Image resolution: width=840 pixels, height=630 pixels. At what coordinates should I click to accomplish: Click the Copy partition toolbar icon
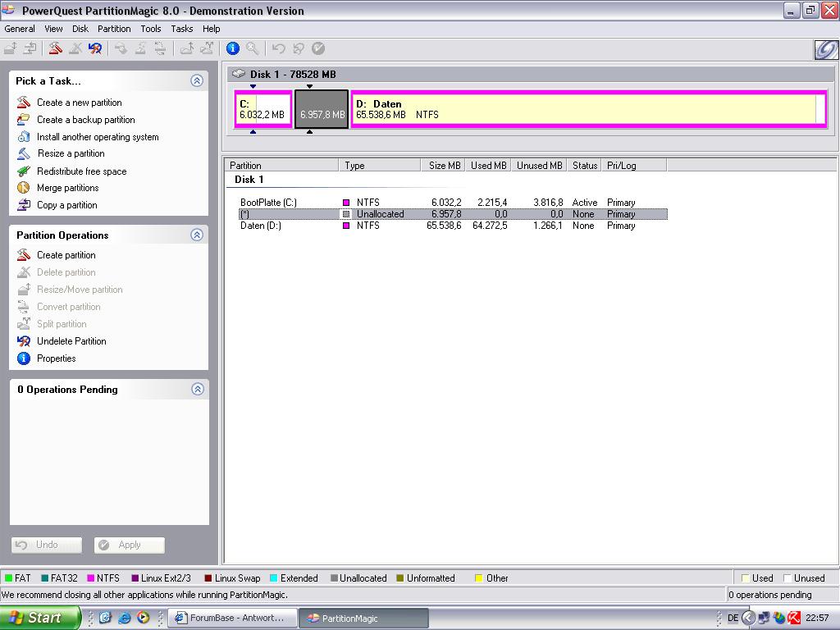pyautogui.click(x=30, y=48)
